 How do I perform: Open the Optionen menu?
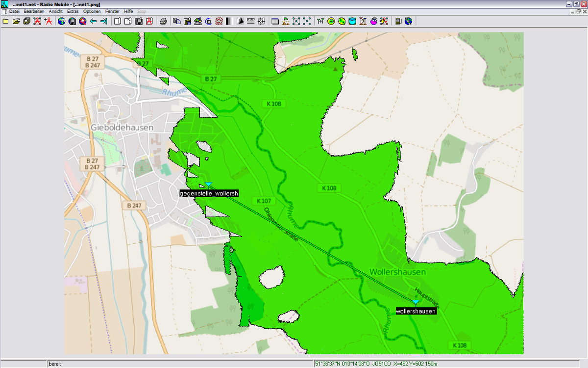pos(91,11)
